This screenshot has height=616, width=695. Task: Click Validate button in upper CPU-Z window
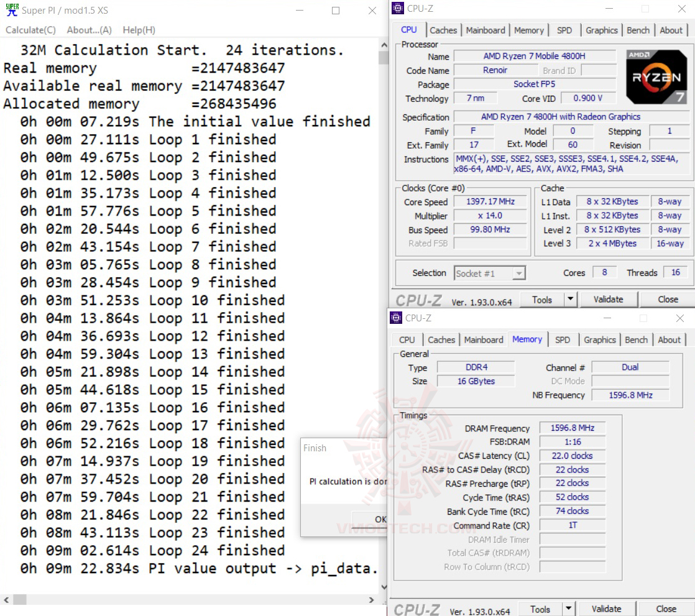click(608, 300)
